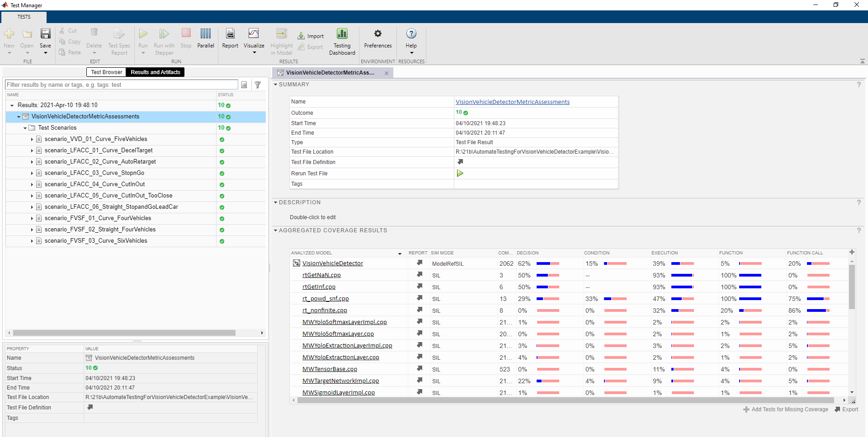The height and width of the screenshot is (437, 868).
Task: Click Add Tests for Missing Coverage
Action: (x=785, y=409)
